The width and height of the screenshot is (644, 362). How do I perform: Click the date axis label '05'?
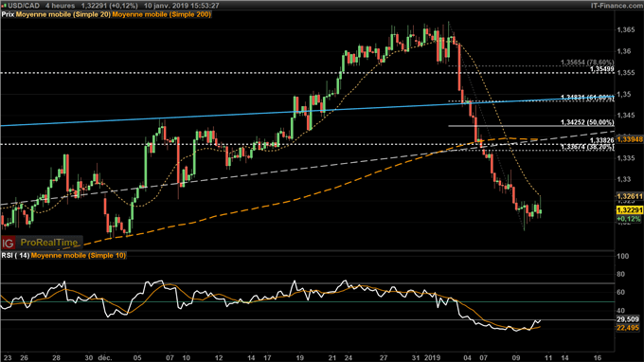point(137,357)
